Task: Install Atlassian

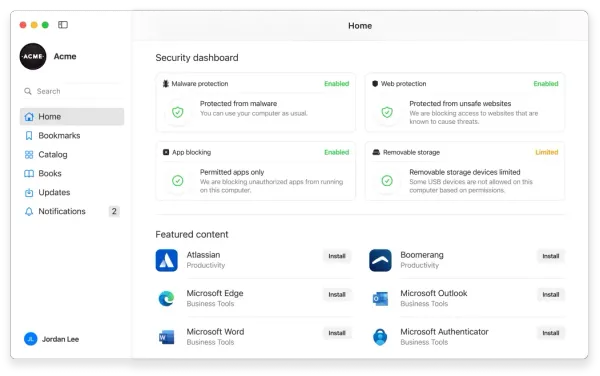Action: [337, 256]
